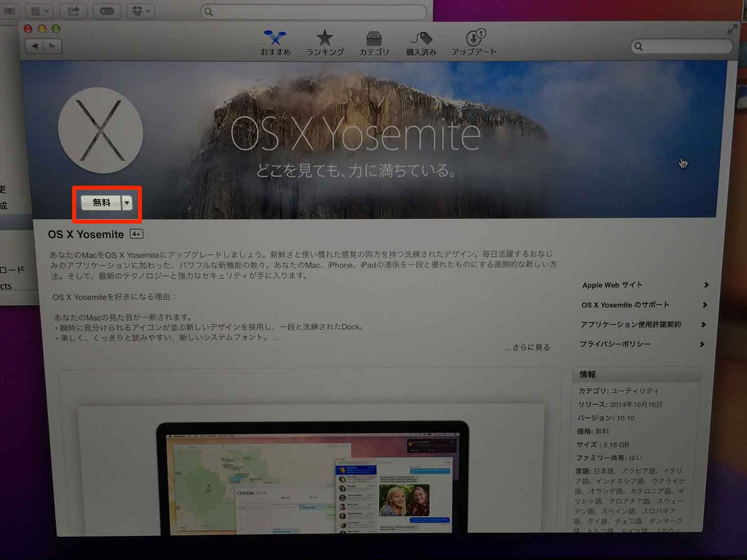Image resolution: width=747 pixels, height=560 pixels.
Task: Click the bold OS X Yosemite title beside 4+
Action: coord(86,235)
